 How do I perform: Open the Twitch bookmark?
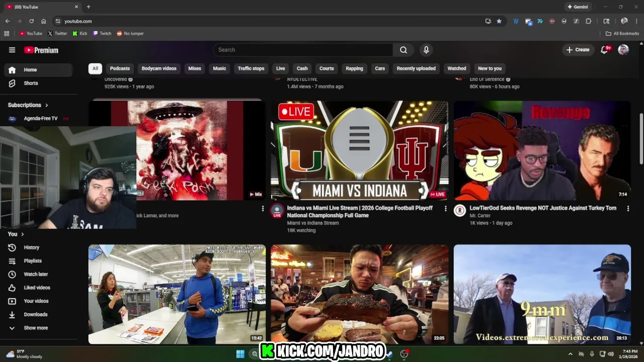pos(102,34)
